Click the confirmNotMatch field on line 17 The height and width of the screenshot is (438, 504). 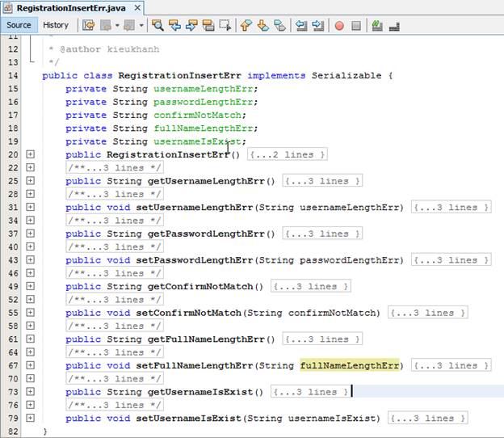tap(197, 115)
